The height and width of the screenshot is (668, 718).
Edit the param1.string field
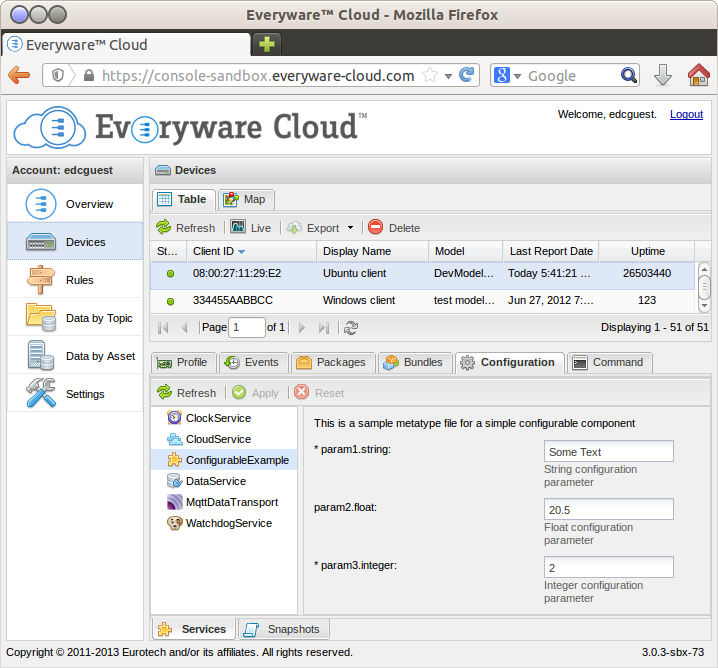coord(609,451)
